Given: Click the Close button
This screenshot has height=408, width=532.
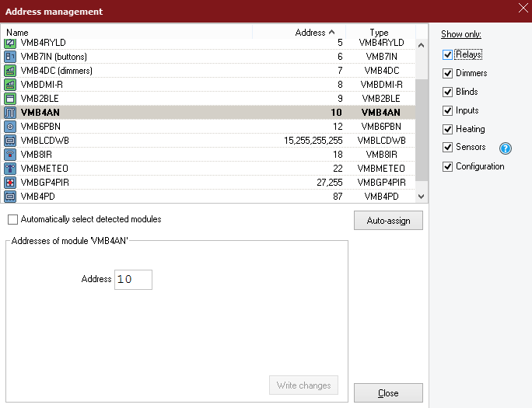Looking at the screenshot, I should click(x=388, y=393).
